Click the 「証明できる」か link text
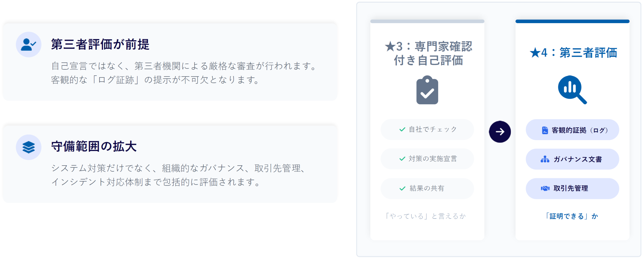This screenshot has width=644, height=259. (x=571, y=216)
